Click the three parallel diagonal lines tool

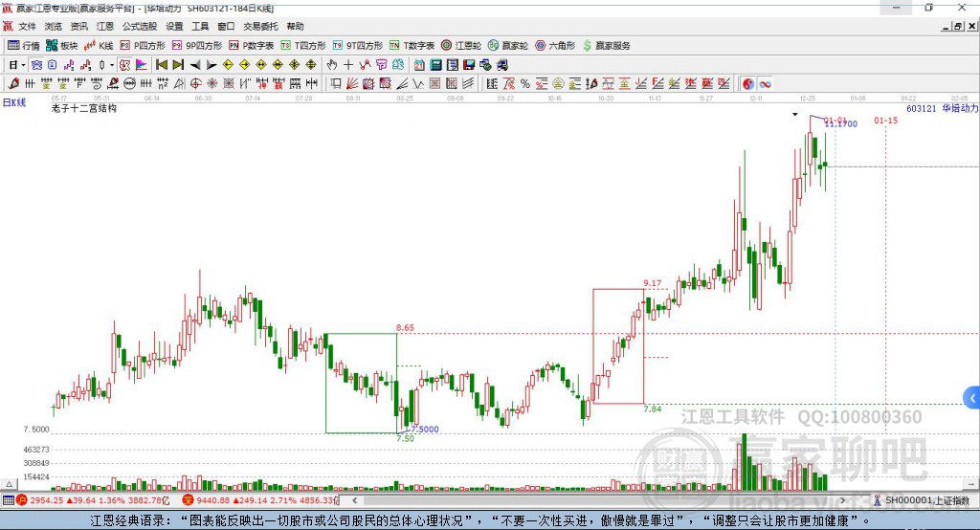(x=468, y=84)
